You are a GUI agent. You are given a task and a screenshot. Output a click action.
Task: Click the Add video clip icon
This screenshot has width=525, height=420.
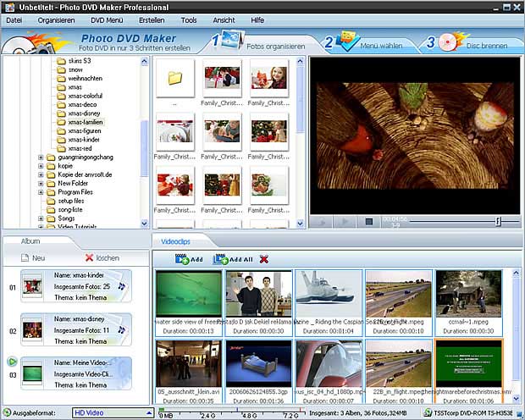tap(182, 259)
